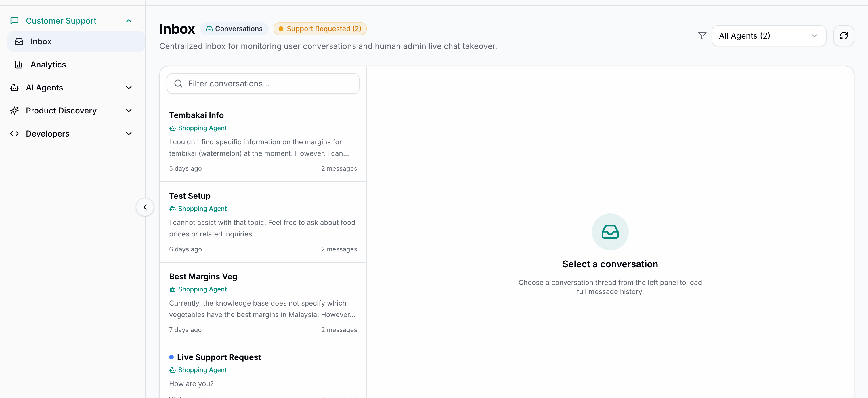The image size is (868, 398).
Task: Click the refresh conversations icon
Action: 843,36
